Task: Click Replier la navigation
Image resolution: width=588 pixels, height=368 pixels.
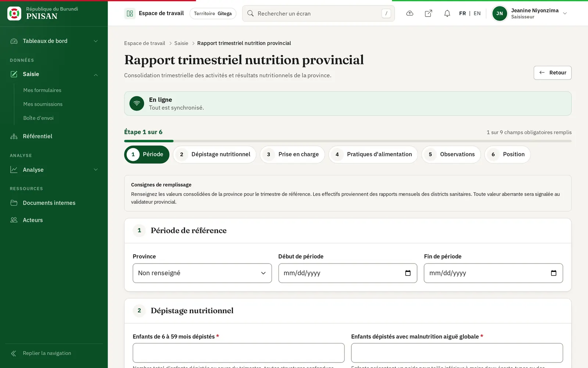Action: (x=41, y=353)
